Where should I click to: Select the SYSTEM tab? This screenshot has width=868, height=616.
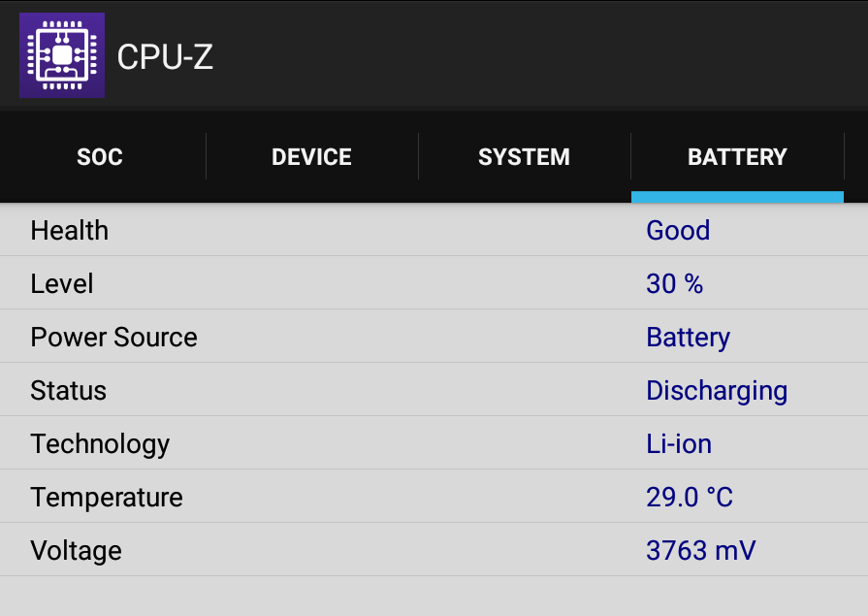click(x=525, y=157)
